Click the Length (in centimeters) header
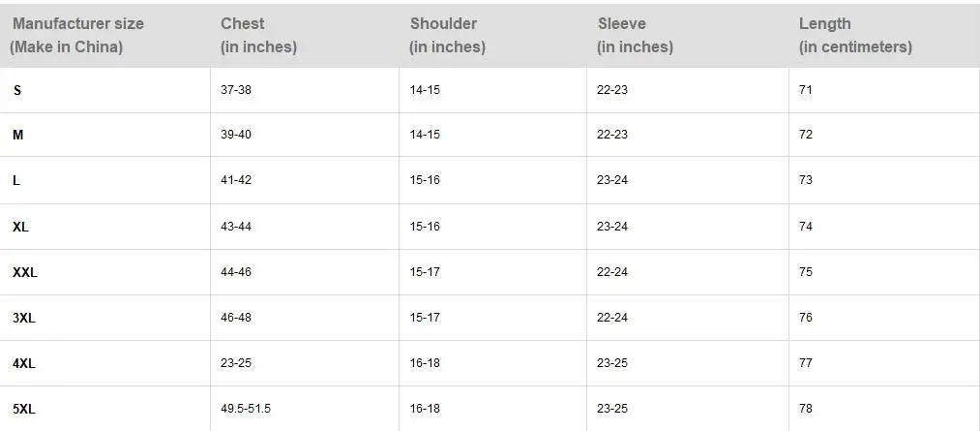The height and width of the screenshot is (431, 980). pos(855,35)
